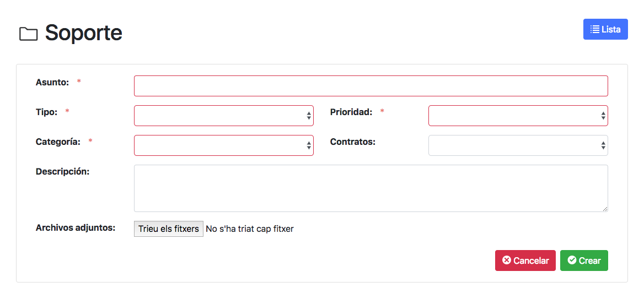Open the Tipo dropdown
The width and height of the screenshot is (644, 293).
(224, 116)
